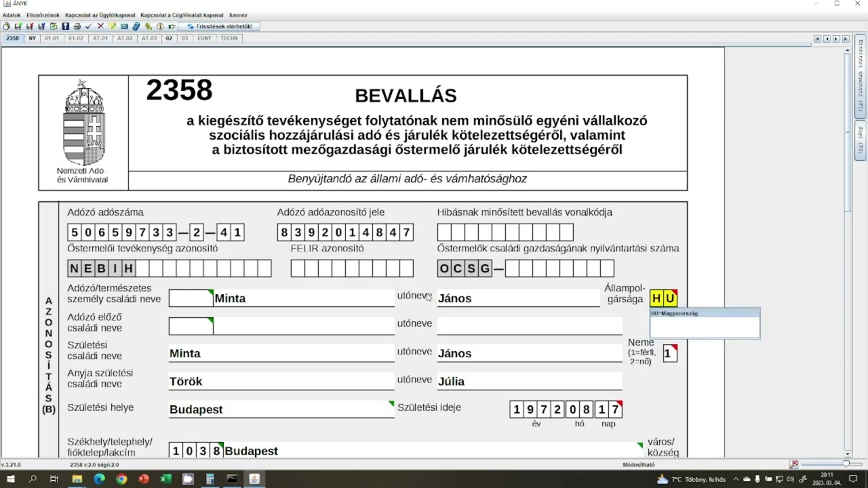Jump to last page navigation arrow
This screenshot has height=488, width=868.
(846, 39)
